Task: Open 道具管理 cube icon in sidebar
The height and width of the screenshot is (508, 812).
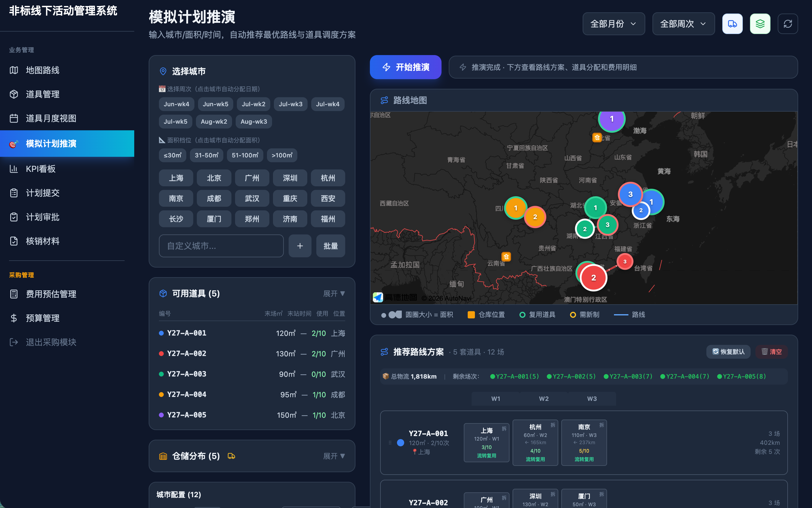Action: point(14,94)
